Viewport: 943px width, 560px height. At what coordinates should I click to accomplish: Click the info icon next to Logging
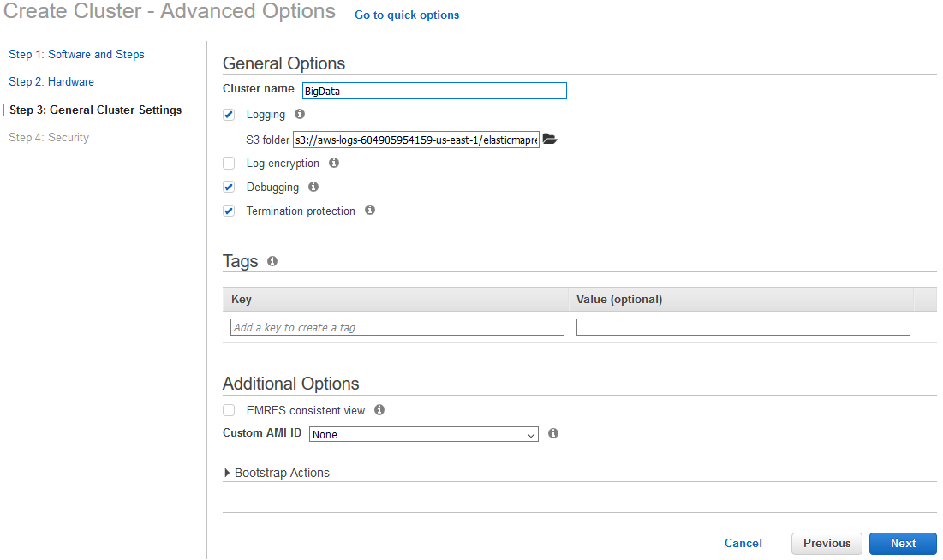coord(300,114)
